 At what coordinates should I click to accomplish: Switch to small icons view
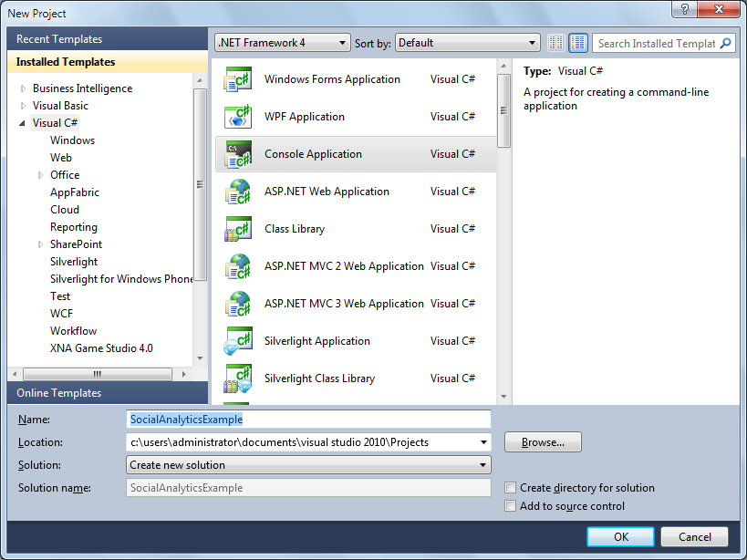point(556,43)
